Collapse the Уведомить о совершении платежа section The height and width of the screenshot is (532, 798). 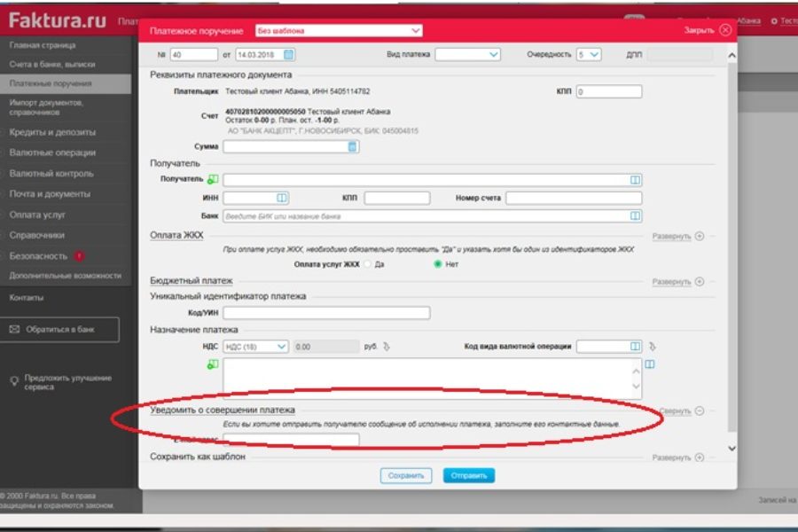tap(700, 411)
